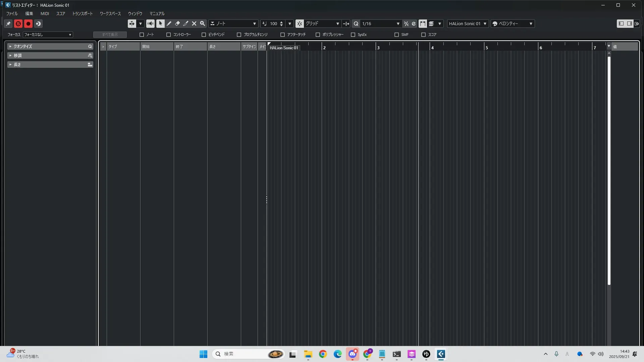This screenshot has width=644, height=362.
Task: Increase insert velocity with up stepper arrow
Action: point(281,22)
